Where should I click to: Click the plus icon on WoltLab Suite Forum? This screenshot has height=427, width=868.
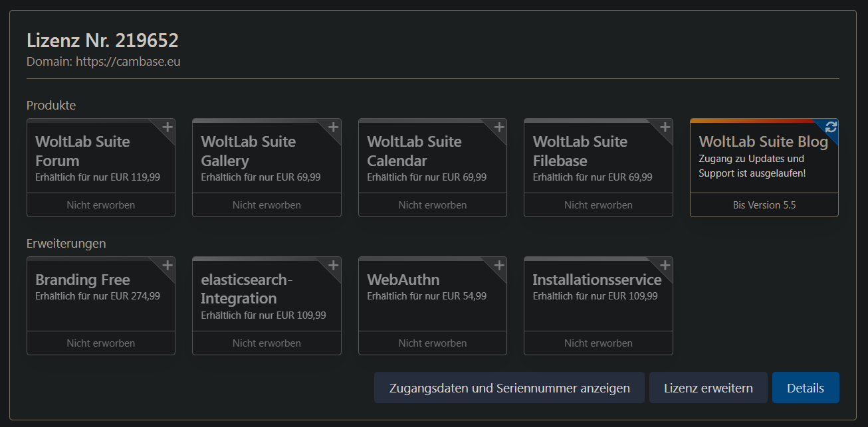[167, 127]
